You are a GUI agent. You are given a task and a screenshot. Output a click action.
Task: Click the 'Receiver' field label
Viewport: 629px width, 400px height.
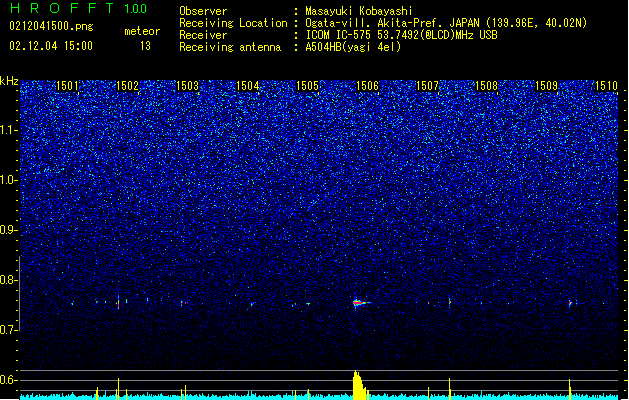tap(203, 35)
